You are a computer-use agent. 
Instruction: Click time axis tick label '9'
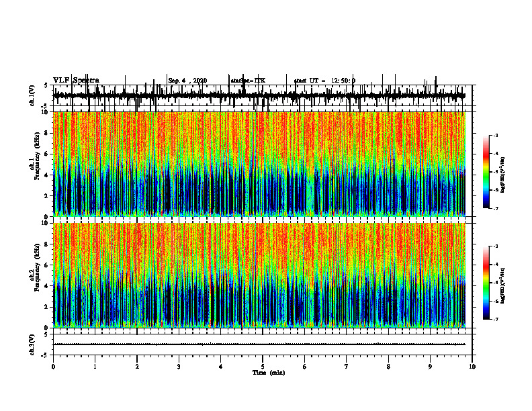tap(430, 367)
